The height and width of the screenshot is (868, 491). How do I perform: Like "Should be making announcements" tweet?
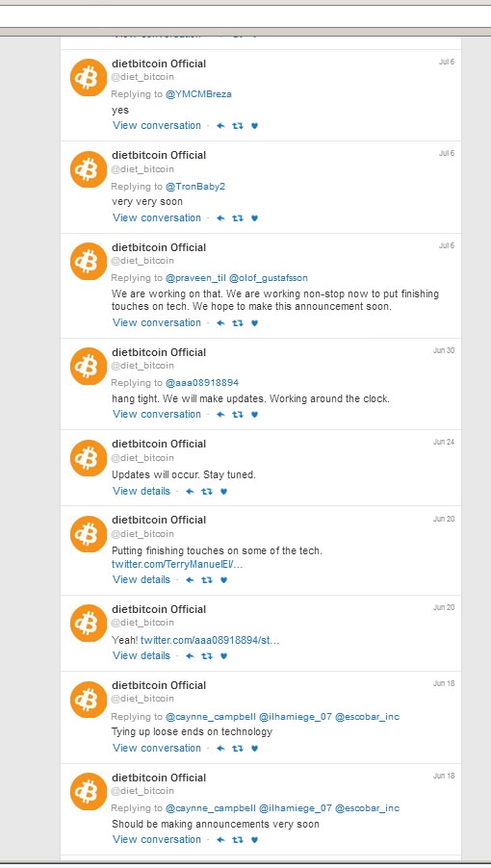(254, 840)
